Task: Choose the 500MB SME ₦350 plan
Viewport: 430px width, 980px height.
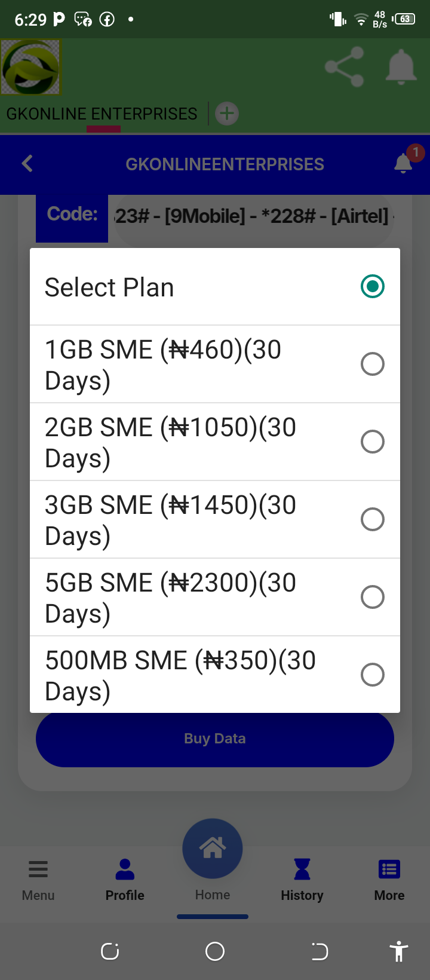Action: click(215, 675)
